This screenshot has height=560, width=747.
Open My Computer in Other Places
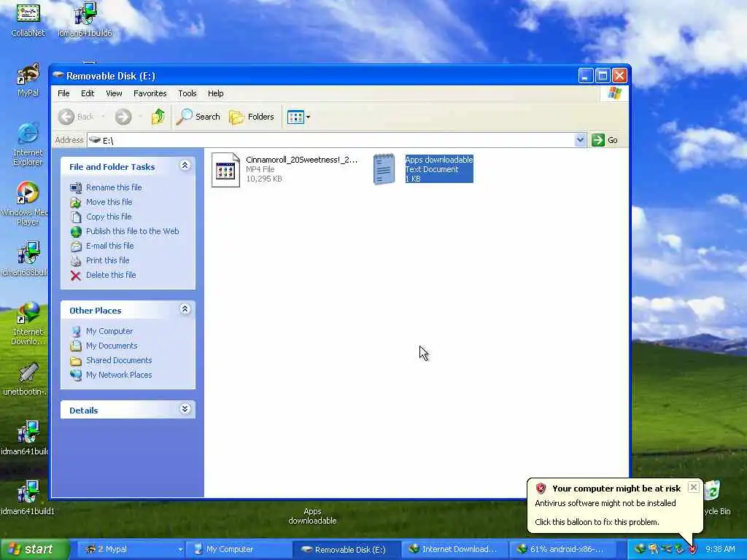[109, 331]
